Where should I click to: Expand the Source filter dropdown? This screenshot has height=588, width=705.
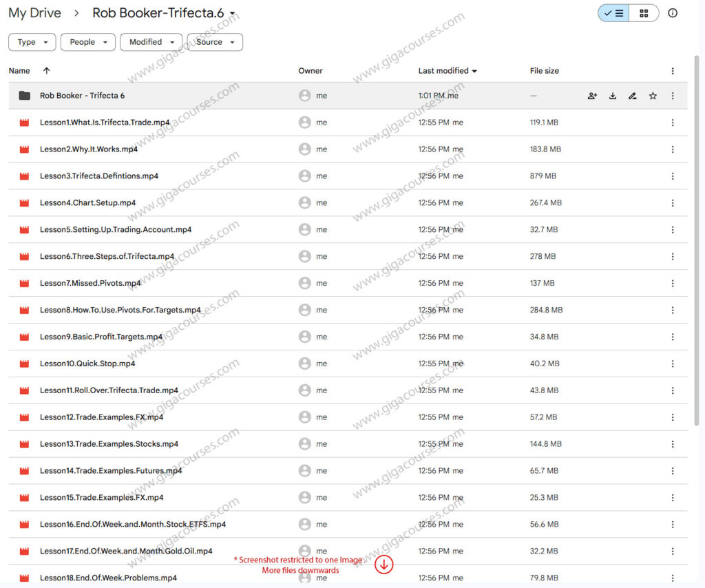tap(215, 42)
